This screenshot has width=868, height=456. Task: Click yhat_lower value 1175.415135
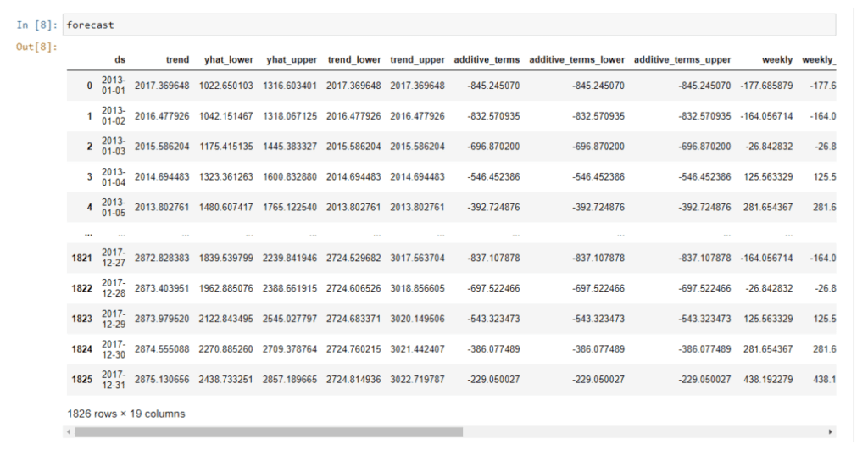(x=225, y=147)
